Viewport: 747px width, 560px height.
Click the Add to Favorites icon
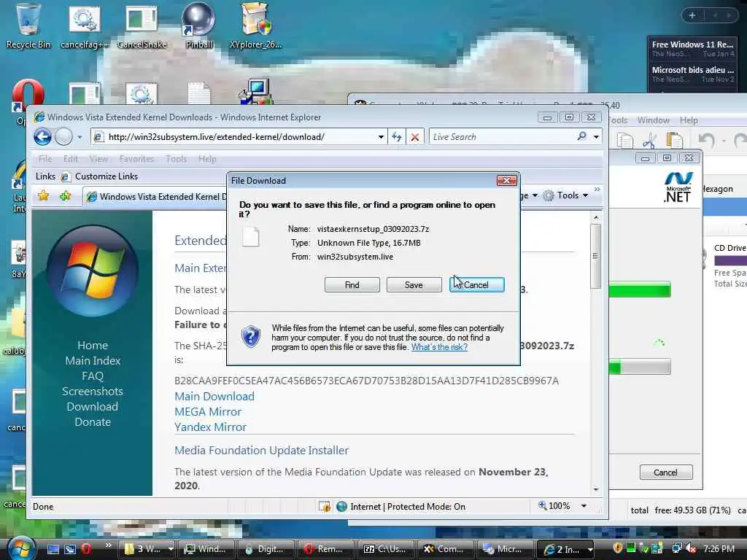tap(65, 195)
